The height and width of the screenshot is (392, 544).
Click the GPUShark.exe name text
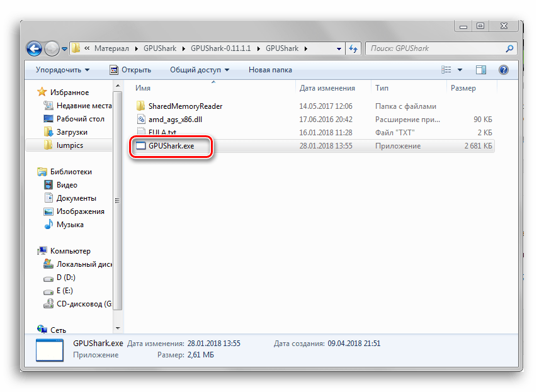click(171, 146)
